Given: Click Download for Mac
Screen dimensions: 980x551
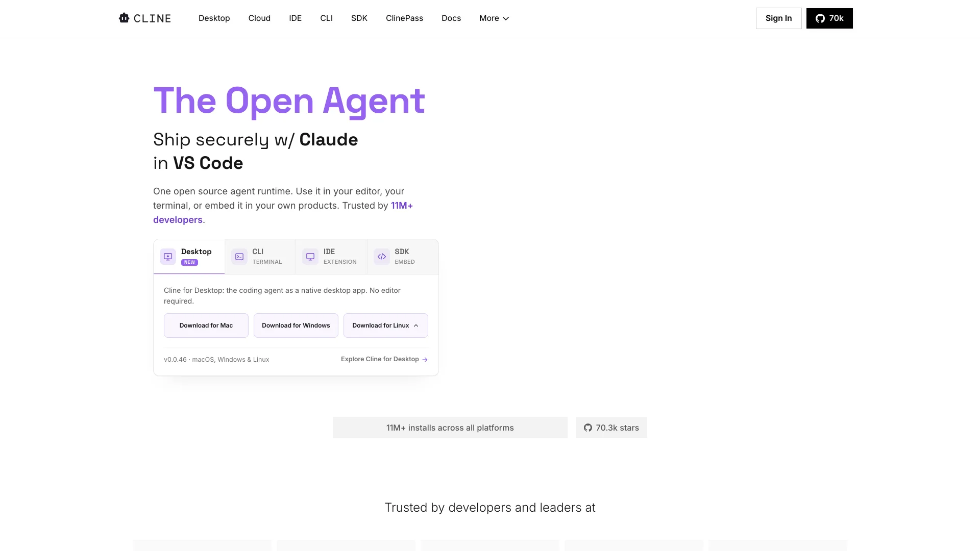Looking at the screenshot, I should click(x=206, y=325).
